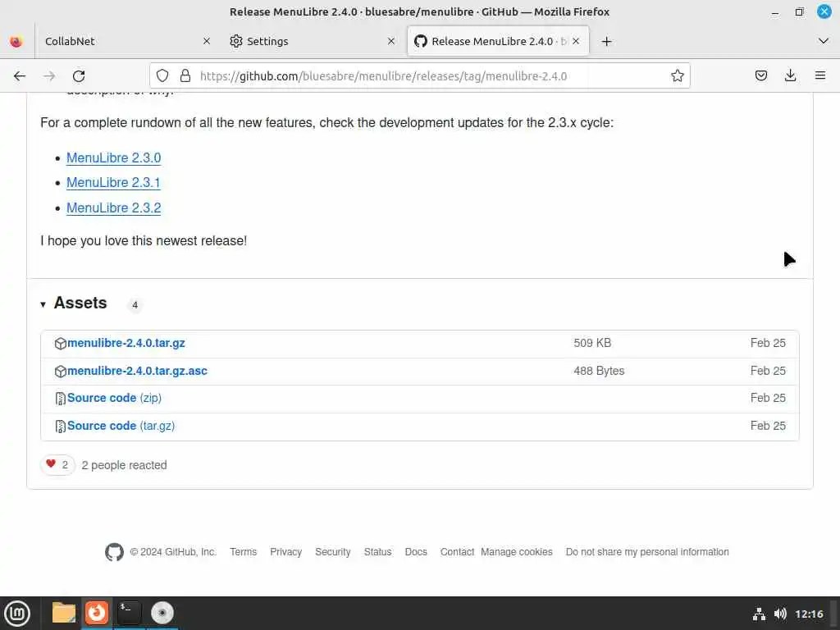Open the Pocket save icon

tap(760, 76)
